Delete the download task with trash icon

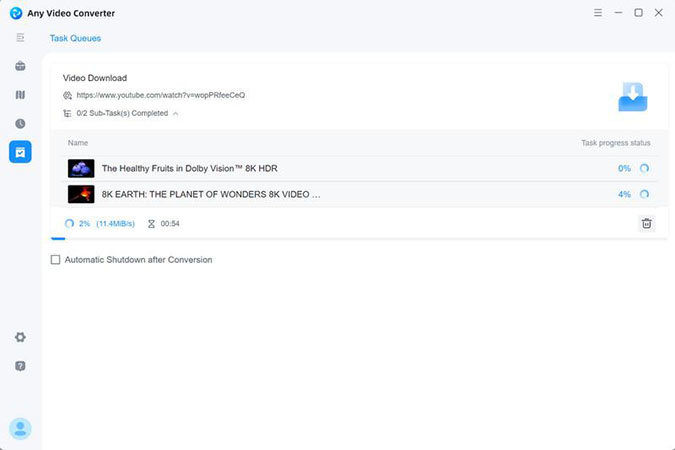tap(647, 223)
